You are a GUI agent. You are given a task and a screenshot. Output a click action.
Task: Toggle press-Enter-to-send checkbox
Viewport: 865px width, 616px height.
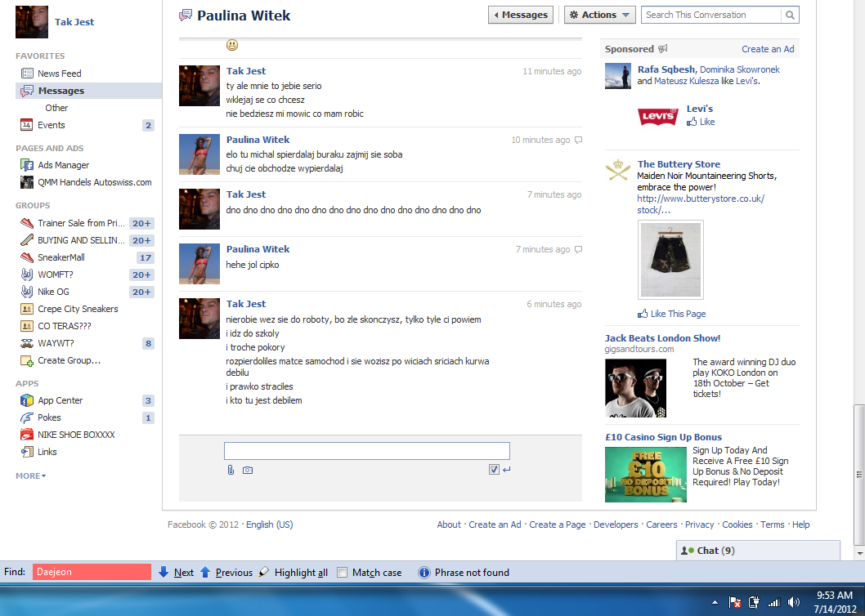tap(494, 469)
